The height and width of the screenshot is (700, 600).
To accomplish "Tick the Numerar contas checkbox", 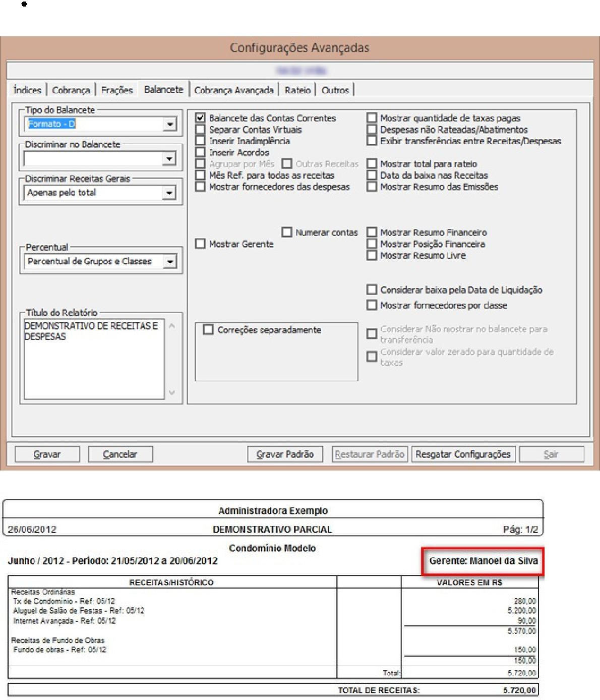I will pyautogui.click(x=287, y=232).
